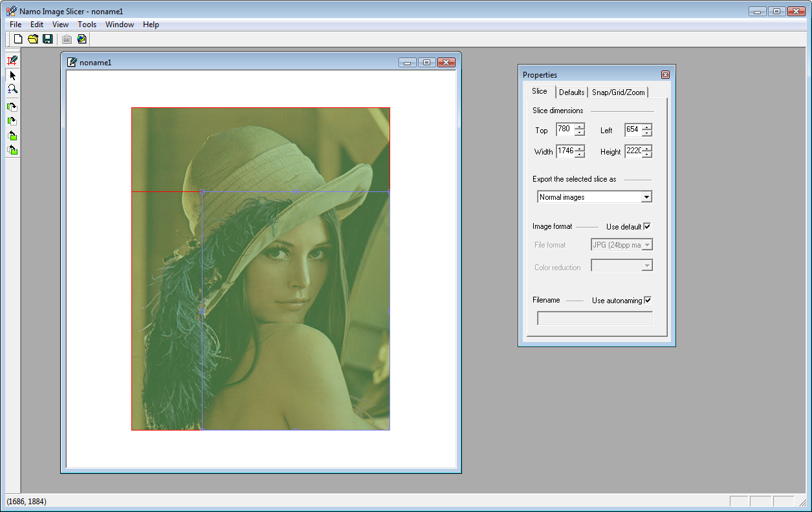Toggle the Use default checkbox
812x512 pixels.
click(647, 227)
